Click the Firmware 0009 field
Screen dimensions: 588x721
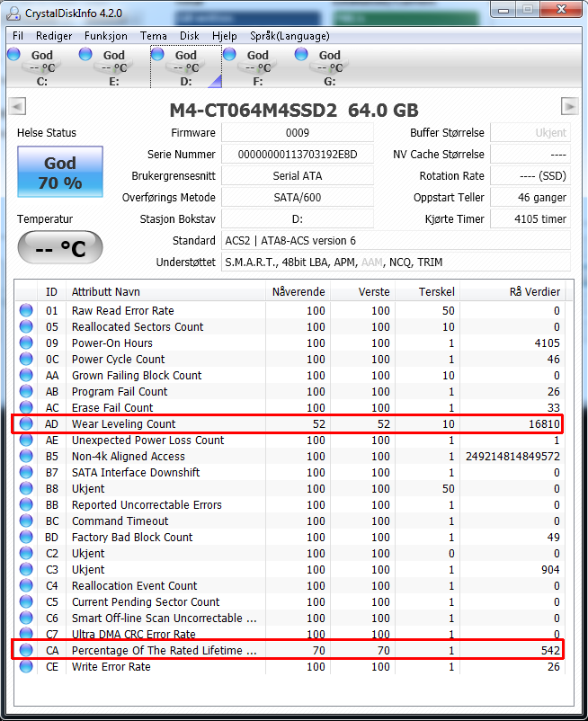pyautogui.click(x=298, y=133)
